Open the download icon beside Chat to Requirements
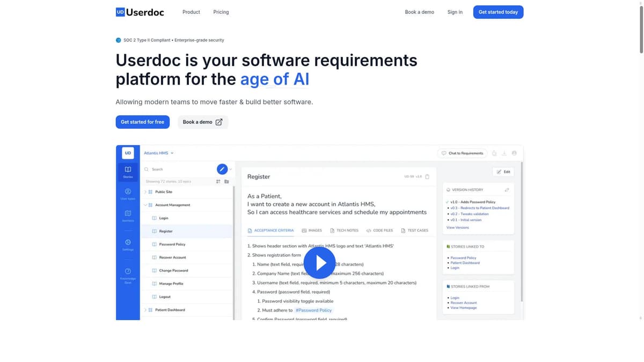Viewport: 644px width, 362px height. point(504,153)
